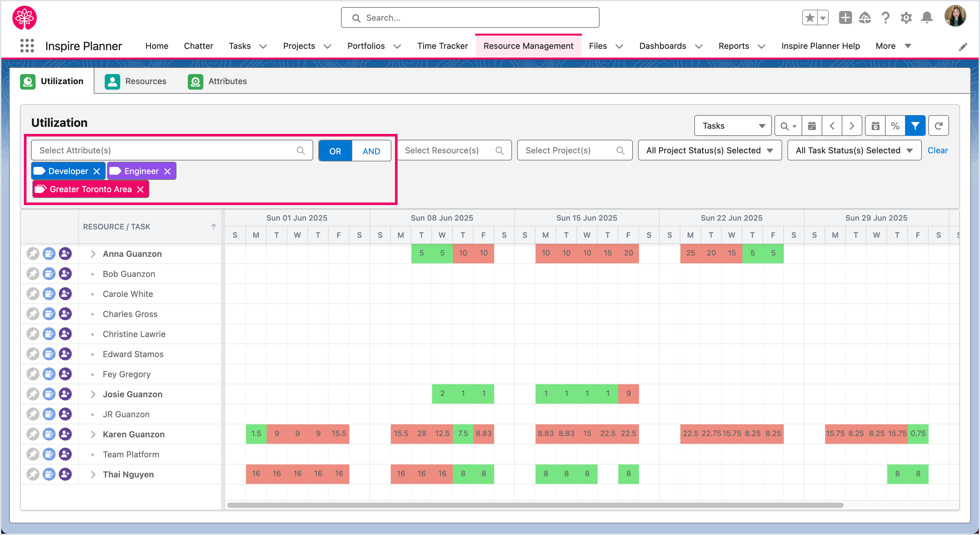Open Inspire Planner Help
Screen dimensions: 980x535
click(820, 46)
